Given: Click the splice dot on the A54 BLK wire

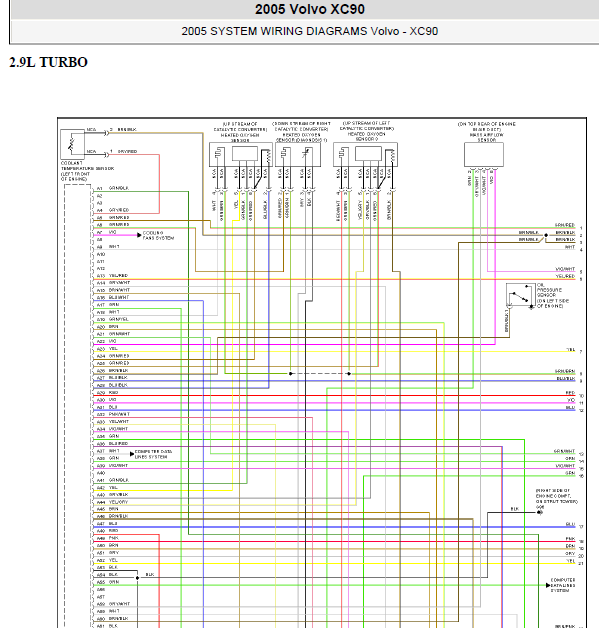Looking at the screenshot, I should [x=137, y=578].
